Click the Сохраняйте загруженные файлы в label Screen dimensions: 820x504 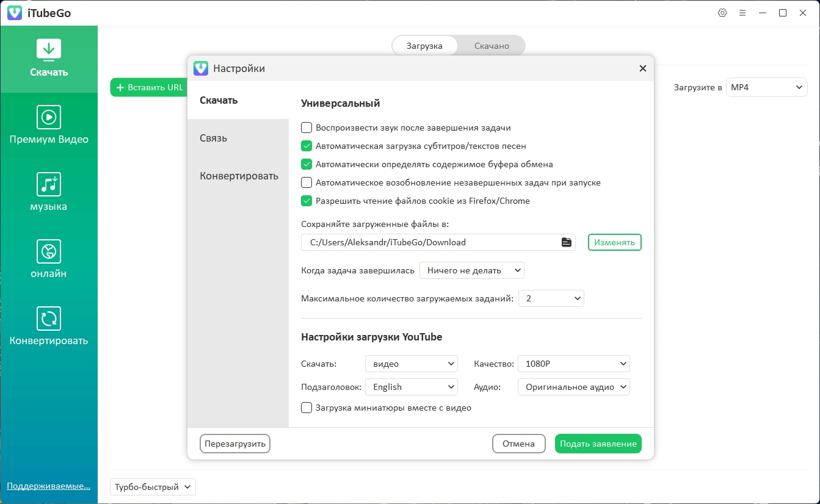click(x=375, y=224)
